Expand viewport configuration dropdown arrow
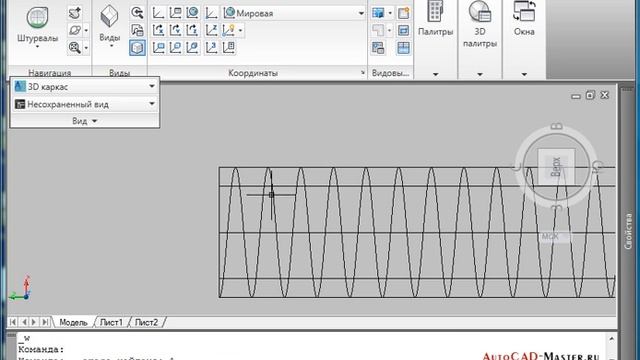 390,13
